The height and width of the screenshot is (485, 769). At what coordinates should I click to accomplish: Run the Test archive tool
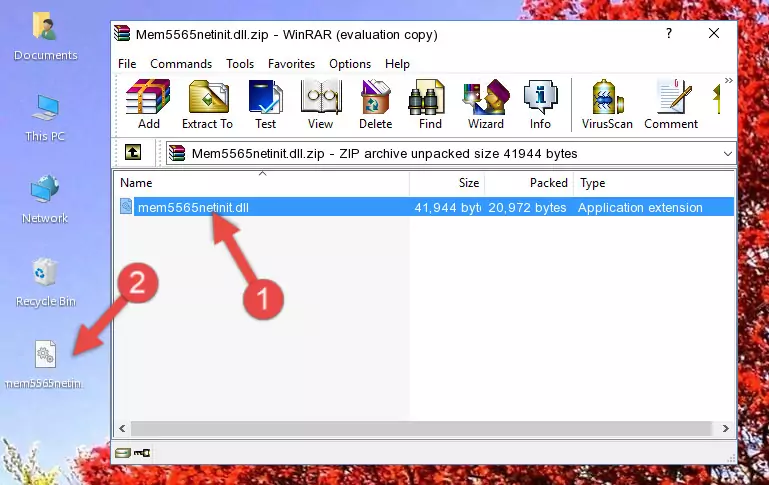point(265,104)
